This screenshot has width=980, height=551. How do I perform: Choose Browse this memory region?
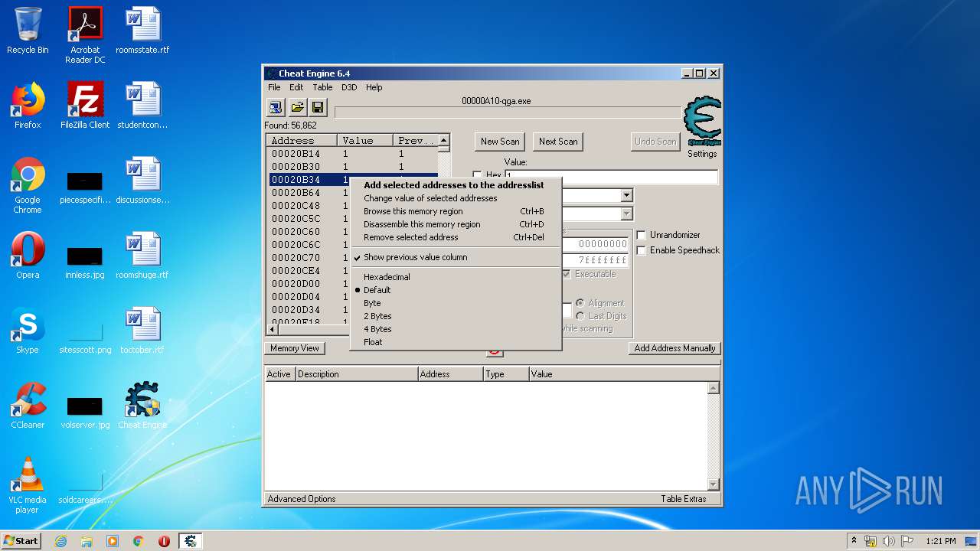pyautogui.click(x=456, y=211)
